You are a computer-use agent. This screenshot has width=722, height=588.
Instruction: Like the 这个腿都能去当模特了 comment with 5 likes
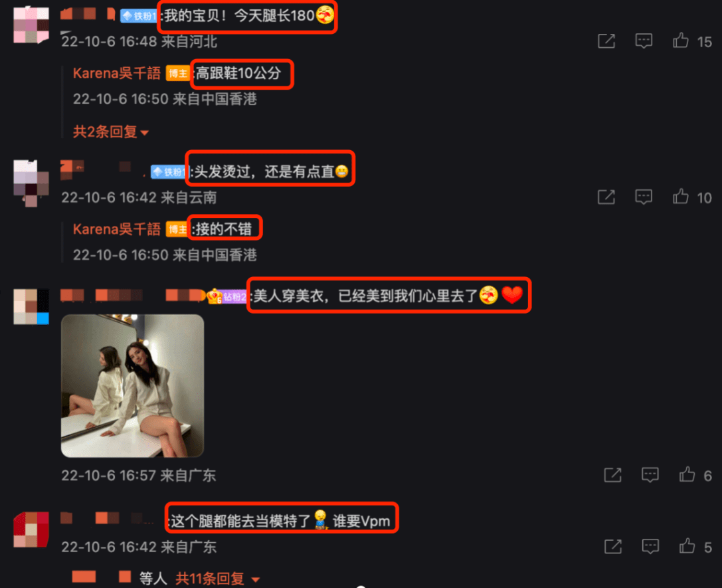coord(687,547)
